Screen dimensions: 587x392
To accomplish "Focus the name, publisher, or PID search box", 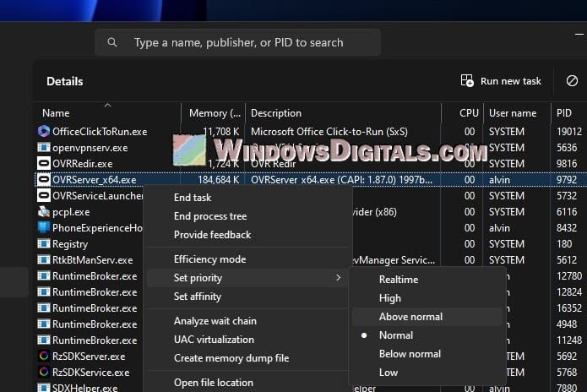I will point(237,42).
